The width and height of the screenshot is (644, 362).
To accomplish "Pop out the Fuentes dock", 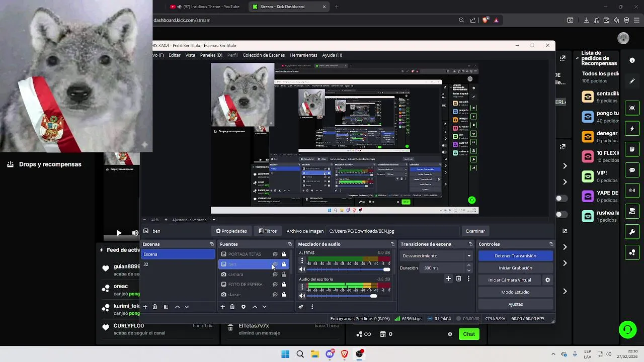I will [290, 244].
